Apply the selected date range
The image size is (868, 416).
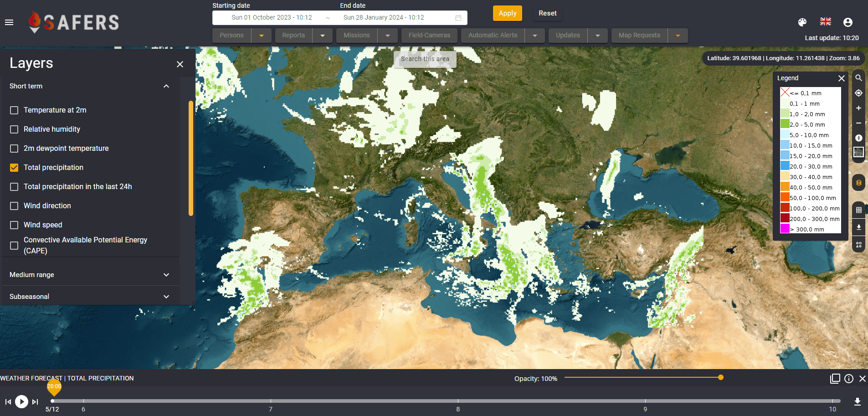(507, 13)
